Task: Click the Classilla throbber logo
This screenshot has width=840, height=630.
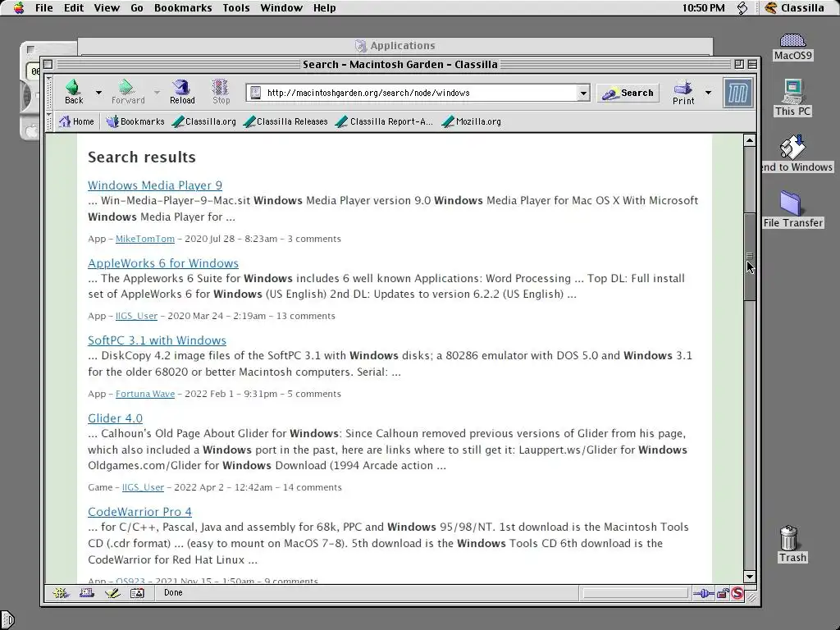Action: tap(737, 93)
